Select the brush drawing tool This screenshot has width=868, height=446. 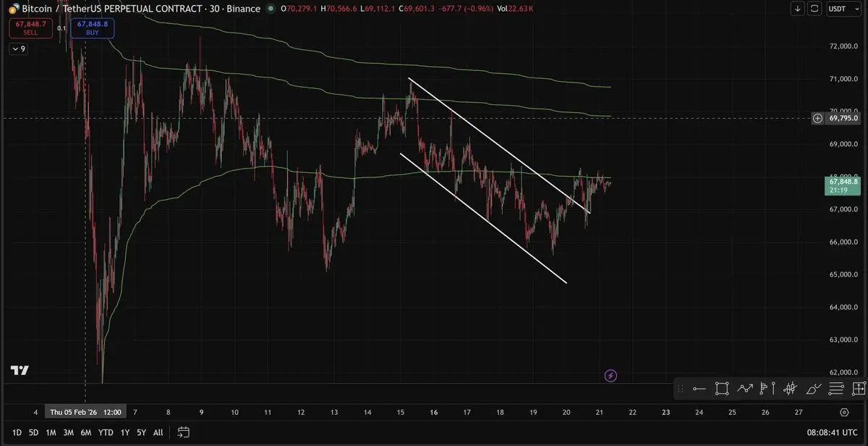coord(813,389)
